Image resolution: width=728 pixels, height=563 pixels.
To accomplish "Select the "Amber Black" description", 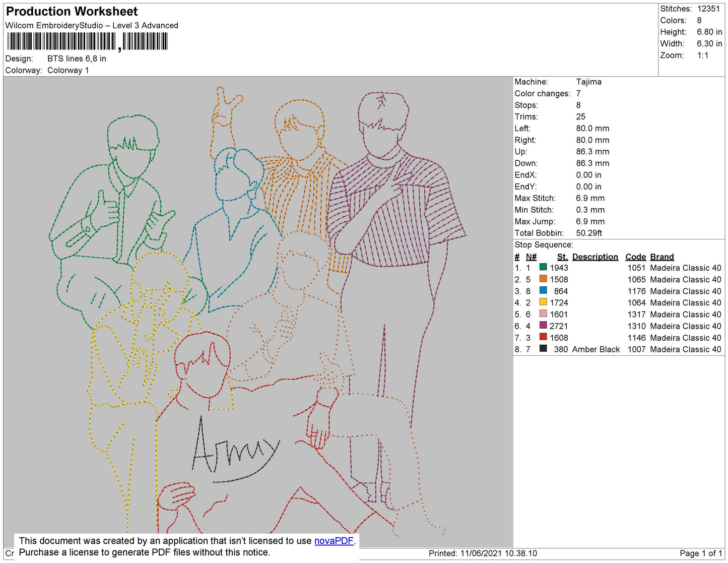I will (596, 349).
